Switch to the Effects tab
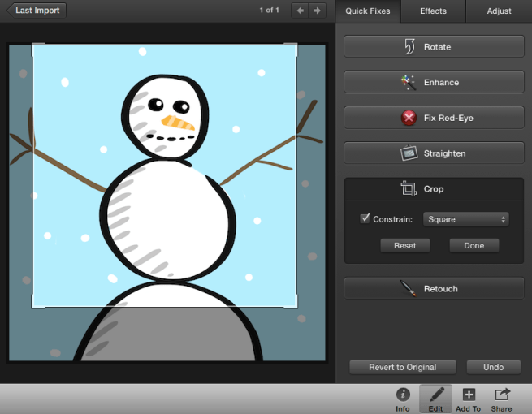 433,11
